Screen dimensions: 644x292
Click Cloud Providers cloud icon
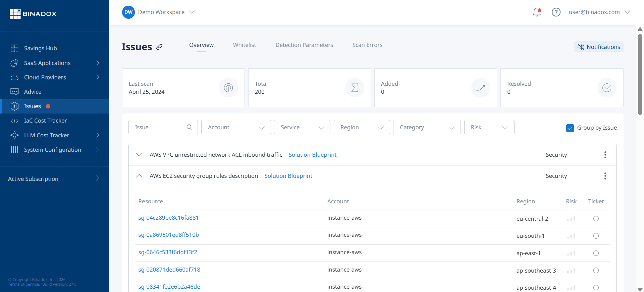click(x=14, y=77)
